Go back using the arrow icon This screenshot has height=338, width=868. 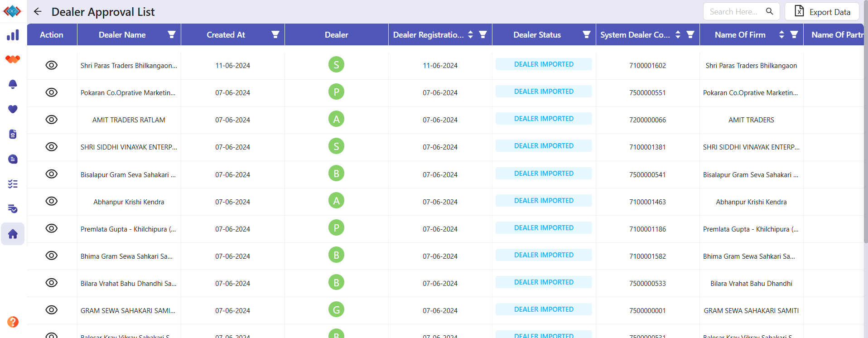point(38,11)
